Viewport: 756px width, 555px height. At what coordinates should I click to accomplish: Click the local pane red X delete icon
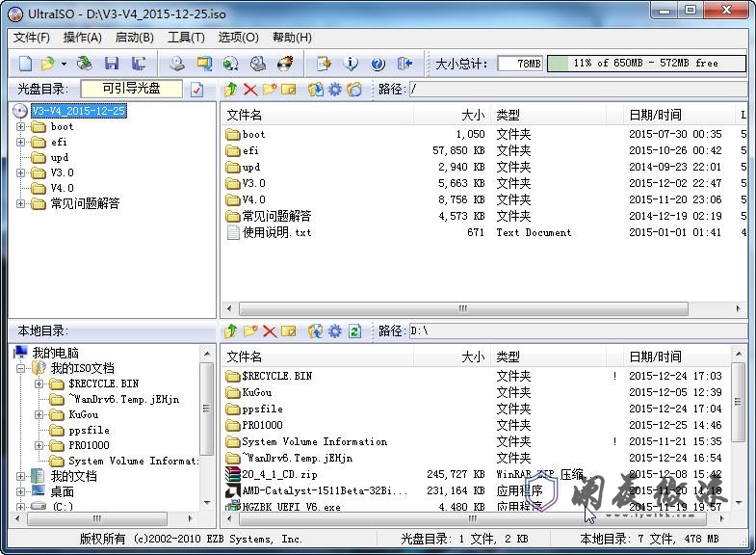pos(270,331)
